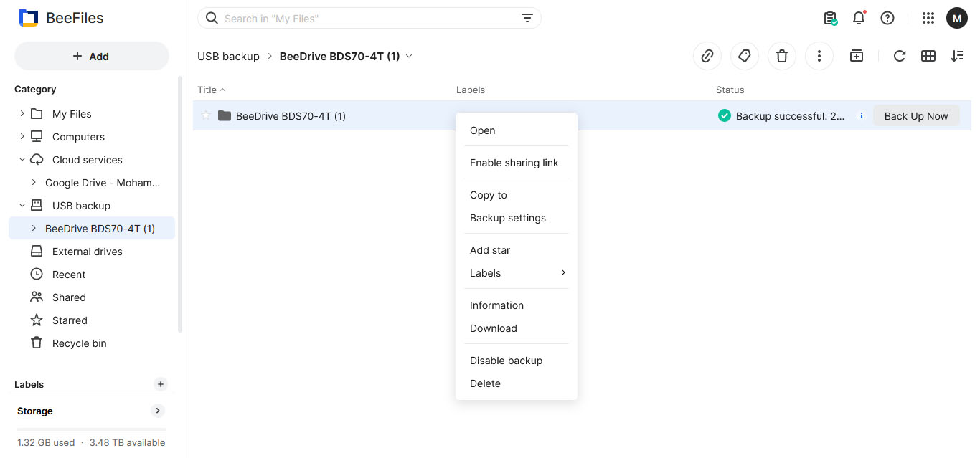
Task: Click the trash delete icon in toolbar
Action: pyautogui.click(x=781, y=56)
